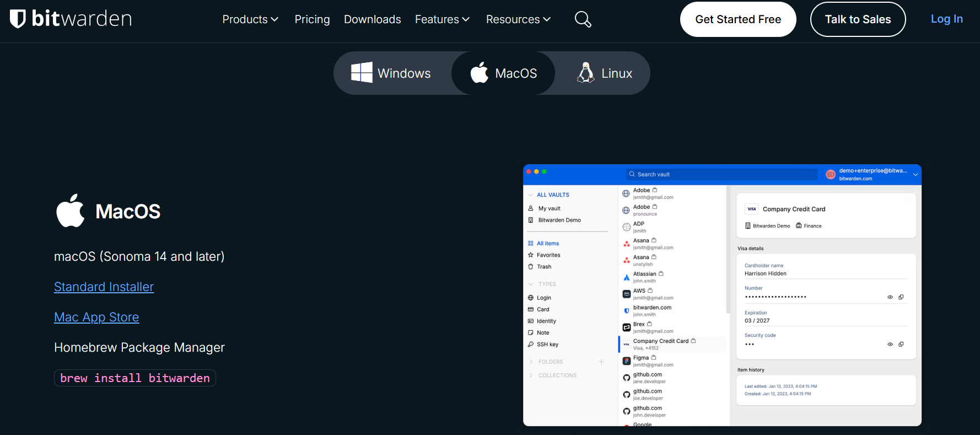
Task: Go to the Pricing page
Action: tap(312, 19)
